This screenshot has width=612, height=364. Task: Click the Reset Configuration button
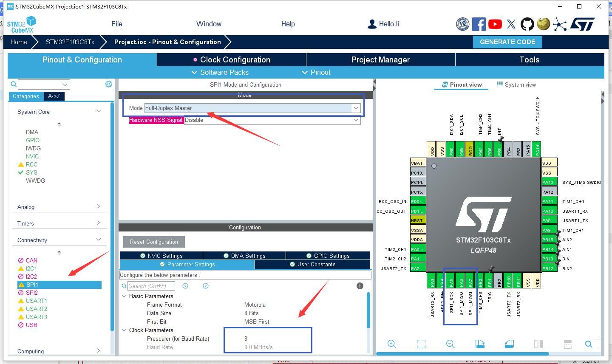click(154, 242)
